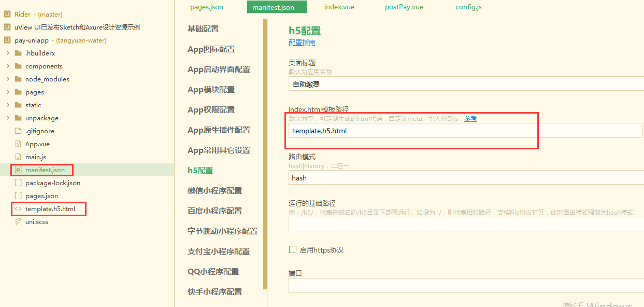
Task: Expand the pages folder arrow
Action: 8,92
